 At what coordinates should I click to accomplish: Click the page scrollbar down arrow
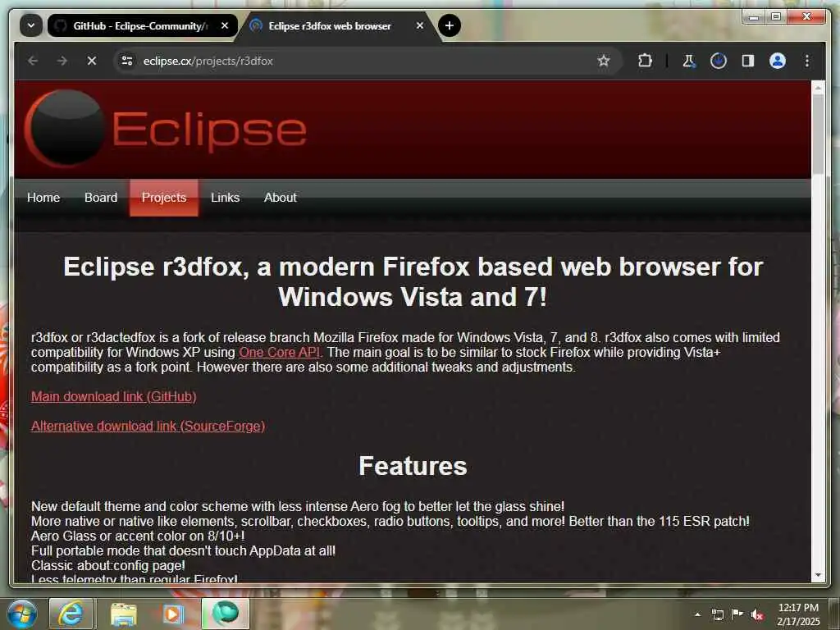[x=818, y=575]
